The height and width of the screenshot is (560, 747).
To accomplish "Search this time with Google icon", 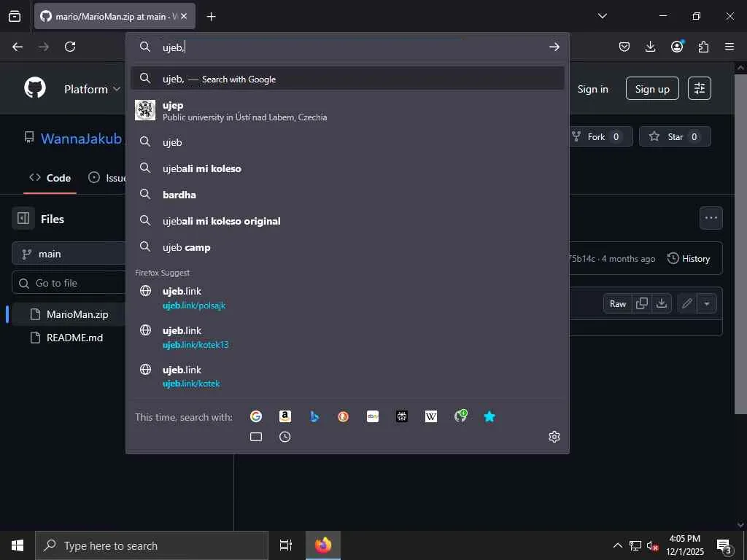I will click(256, 416).
